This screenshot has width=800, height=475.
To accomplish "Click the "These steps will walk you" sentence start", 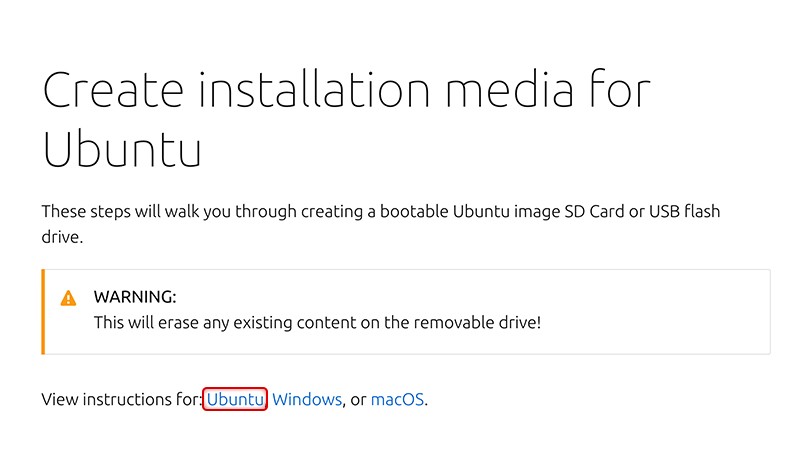I will 121,211.
